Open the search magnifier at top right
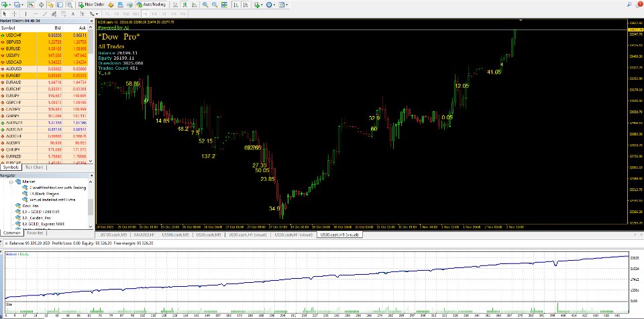644x319 pixels. pyautogui.click(x=630, y=5)
